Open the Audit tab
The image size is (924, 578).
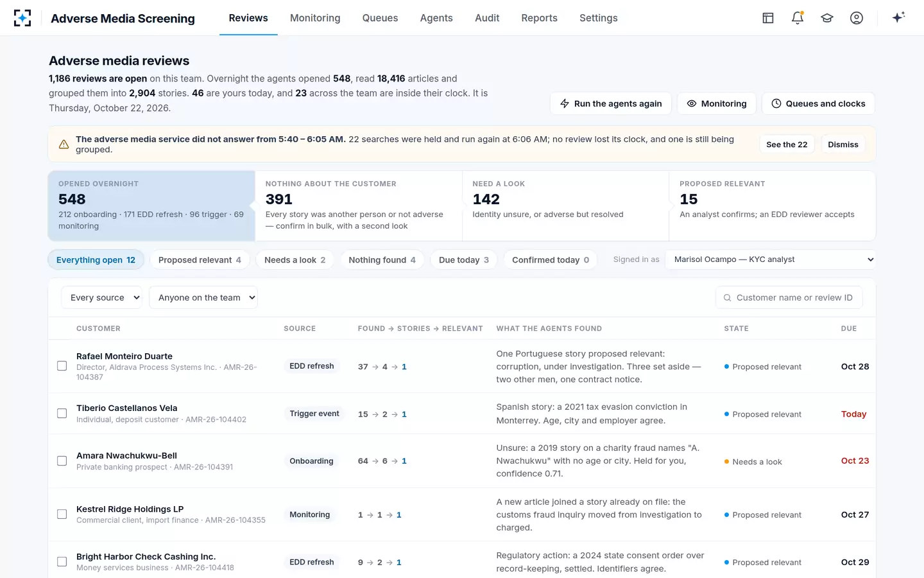487,18
